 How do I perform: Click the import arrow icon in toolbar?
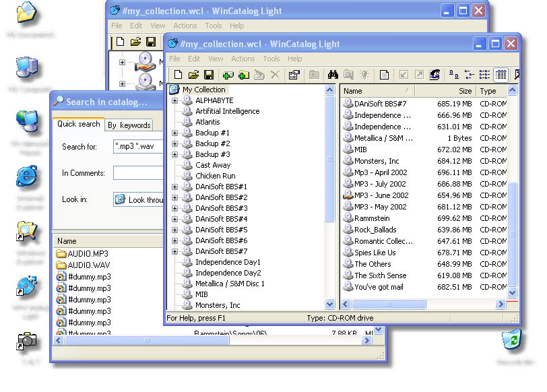click(404, 75)
